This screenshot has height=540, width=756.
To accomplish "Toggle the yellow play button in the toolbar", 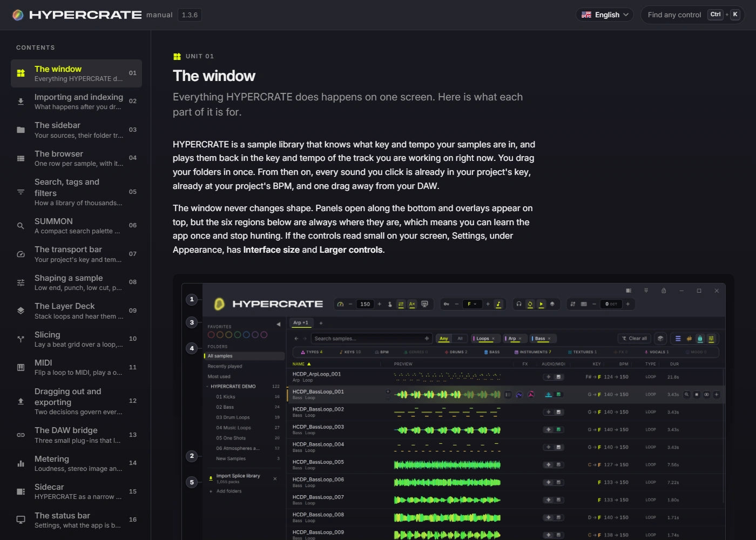I will [x=541, y=304].
